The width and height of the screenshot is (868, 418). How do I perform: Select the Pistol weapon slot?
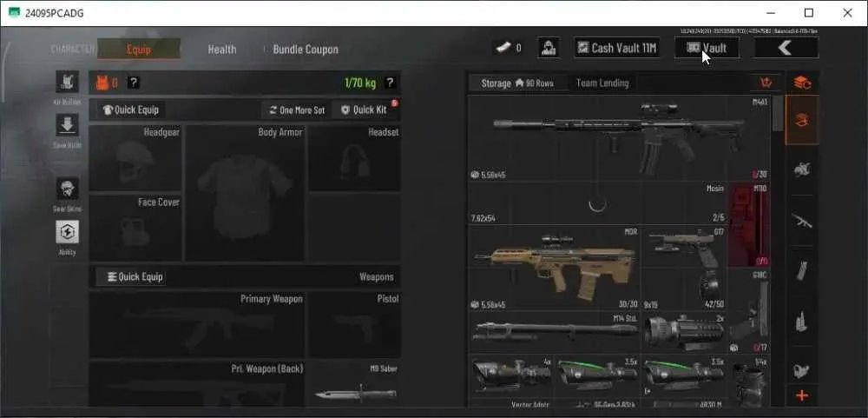click(x=354, y=325)
